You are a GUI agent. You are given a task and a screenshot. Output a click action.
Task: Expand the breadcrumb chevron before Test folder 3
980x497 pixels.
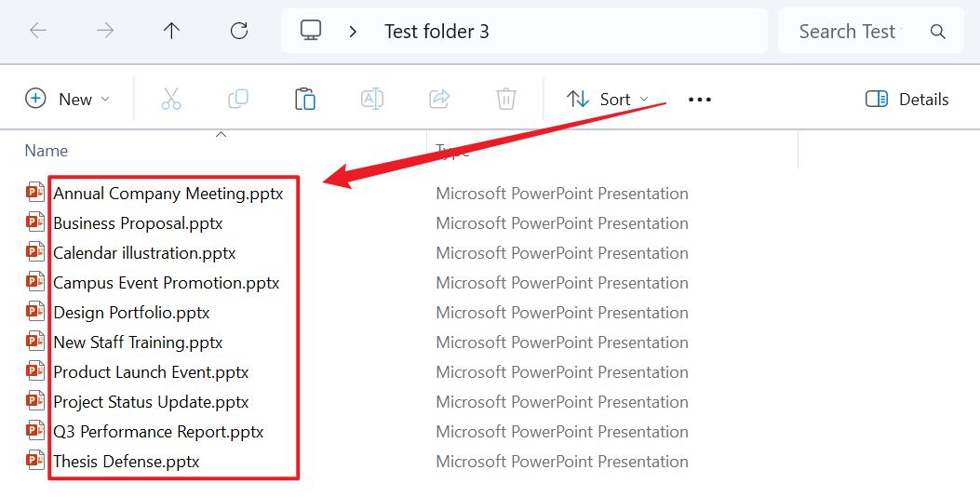click(x=353, y=32)
